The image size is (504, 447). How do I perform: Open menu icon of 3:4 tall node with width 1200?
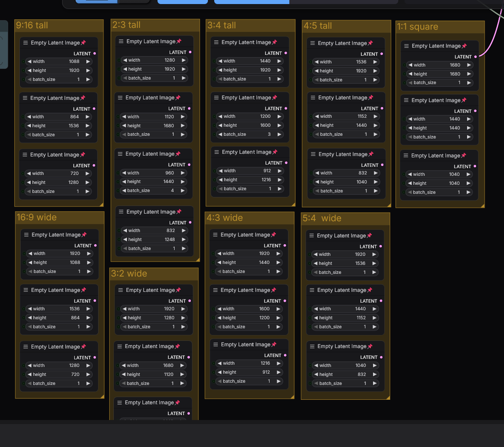(216, 98)
